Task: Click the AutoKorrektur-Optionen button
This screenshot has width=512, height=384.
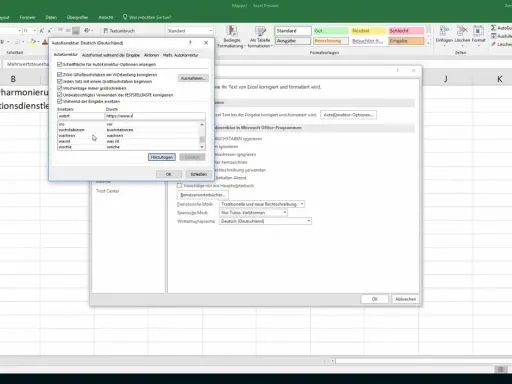Action: point(348,115)
